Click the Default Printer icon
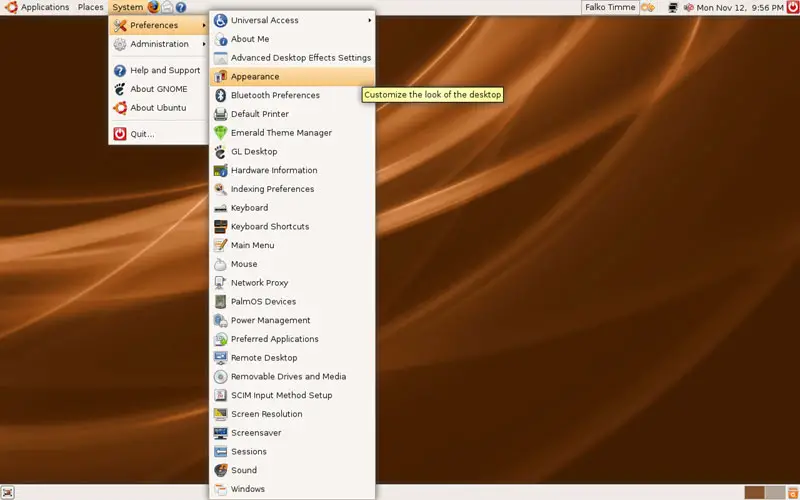 pyautogui.click(x=220, y=114)
